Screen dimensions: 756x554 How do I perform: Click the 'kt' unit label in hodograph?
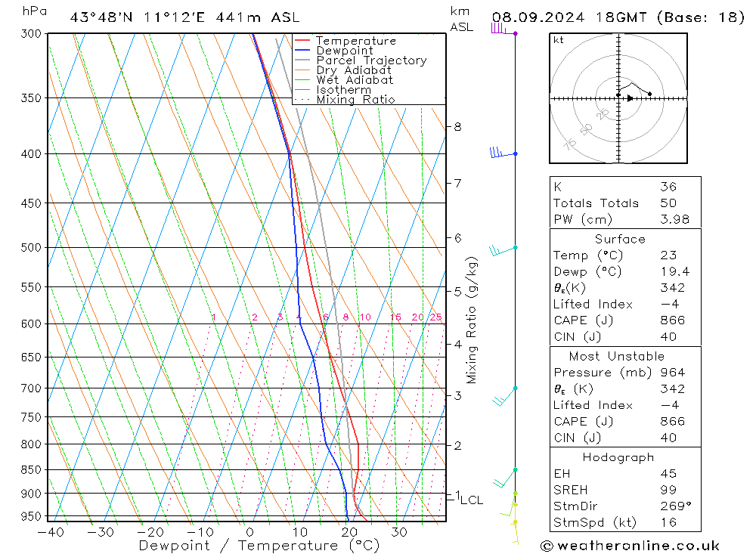point(559,40)
